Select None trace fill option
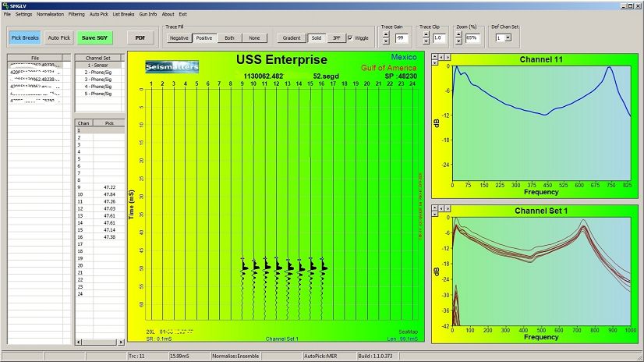Image resolution: width=644 pixels, height=362 pixels. [254, 37]
